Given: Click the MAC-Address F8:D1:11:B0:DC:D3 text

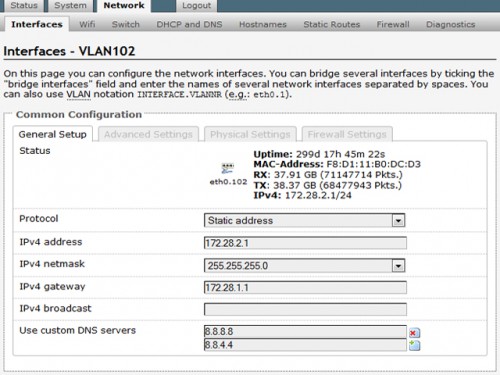Looking at the screenshot, I should [337, 164].
